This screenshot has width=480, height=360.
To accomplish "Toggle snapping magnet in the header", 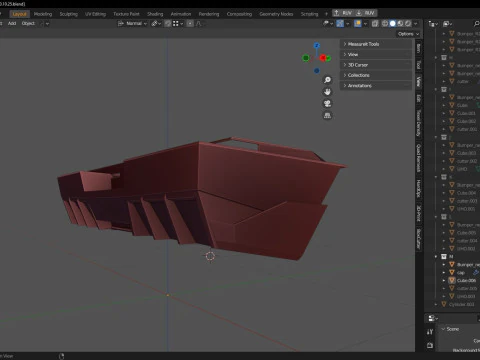I will [x=168, y=24].
